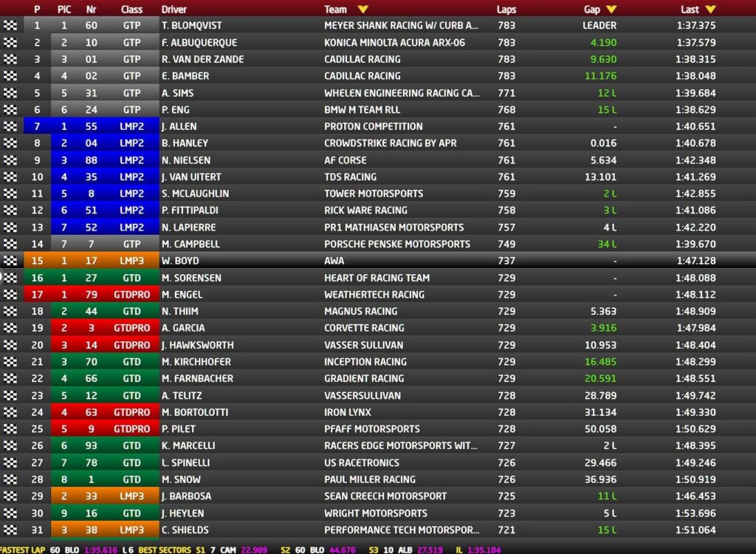
Task: Click the checkered flag in A. Sims' row
Action: [x=10, y=93]
